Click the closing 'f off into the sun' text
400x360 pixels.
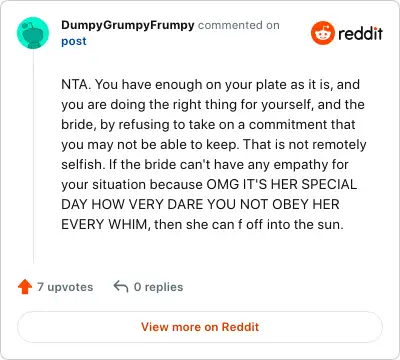[290, 224]
